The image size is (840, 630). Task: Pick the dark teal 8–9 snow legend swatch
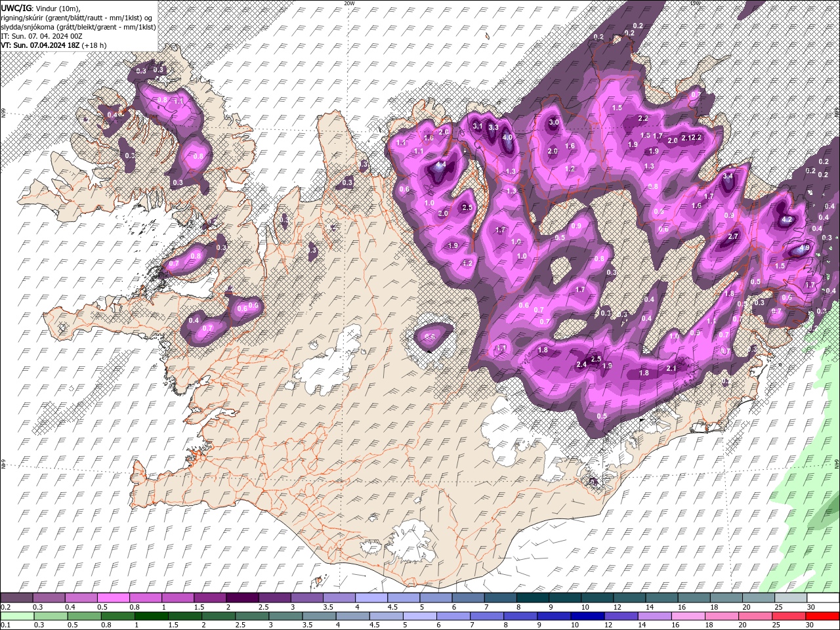tap(534, 598)
